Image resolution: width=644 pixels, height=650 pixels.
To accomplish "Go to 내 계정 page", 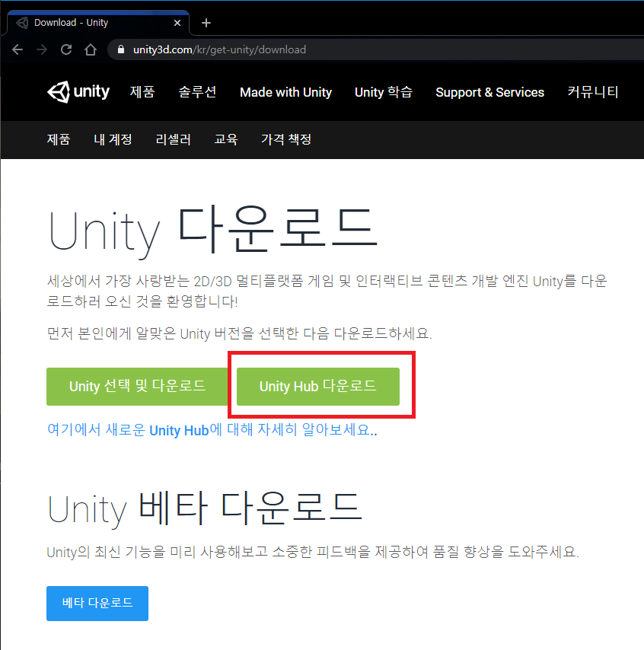I will point(113,139).
